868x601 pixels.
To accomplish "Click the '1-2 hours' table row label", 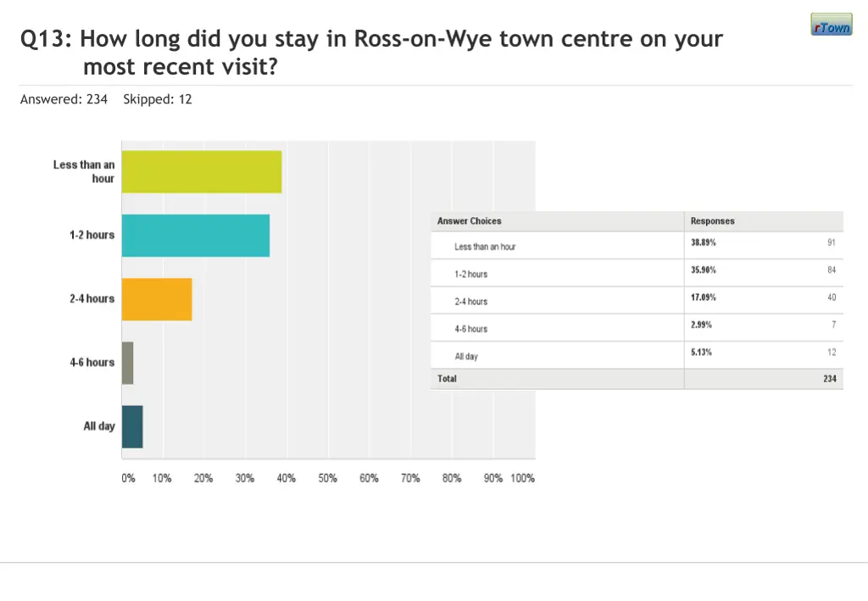I will tap(471, 275).
